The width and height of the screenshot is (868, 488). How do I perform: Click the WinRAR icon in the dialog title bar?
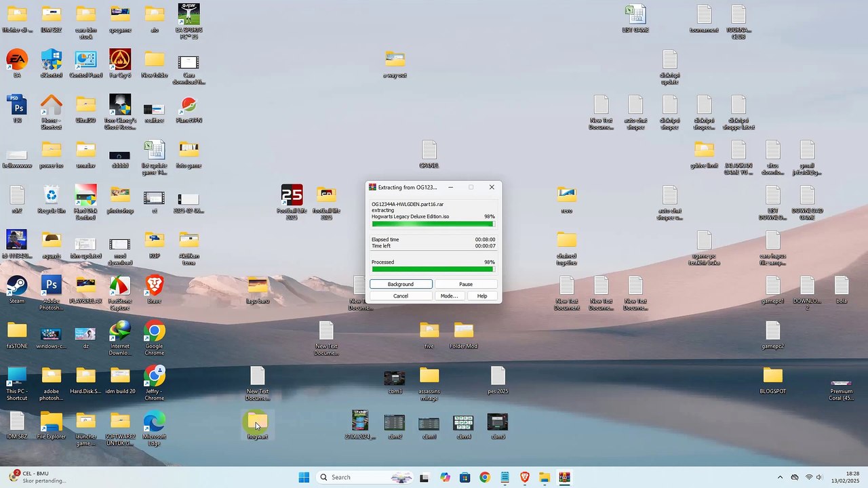(x=372, y=187)
